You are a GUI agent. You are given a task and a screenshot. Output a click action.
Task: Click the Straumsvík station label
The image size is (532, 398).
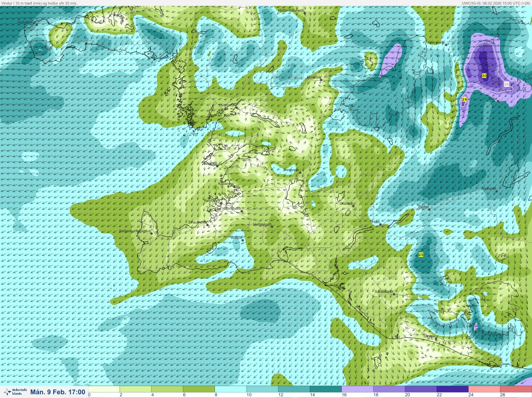click(x=197, y=222)
